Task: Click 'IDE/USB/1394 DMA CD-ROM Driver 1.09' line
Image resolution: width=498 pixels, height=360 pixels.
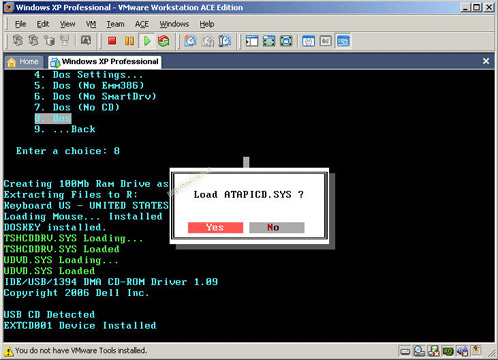Action: tap(111, 282)
